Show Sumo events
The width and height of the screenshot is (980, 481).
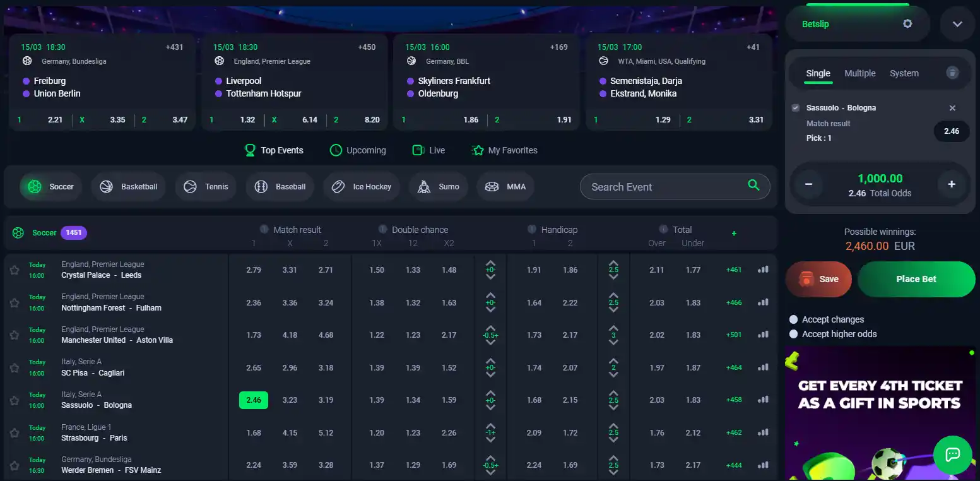point(438,187)
